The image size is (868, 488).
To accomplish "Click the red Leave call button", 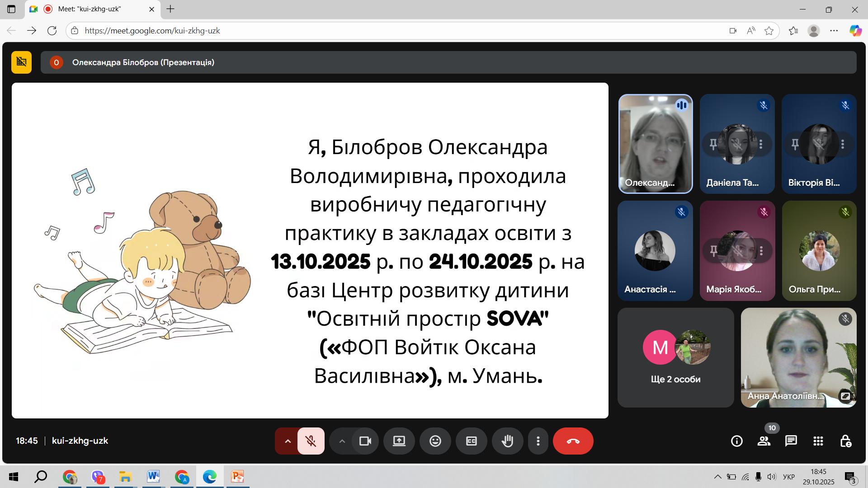I will click(x=573, y=441).
